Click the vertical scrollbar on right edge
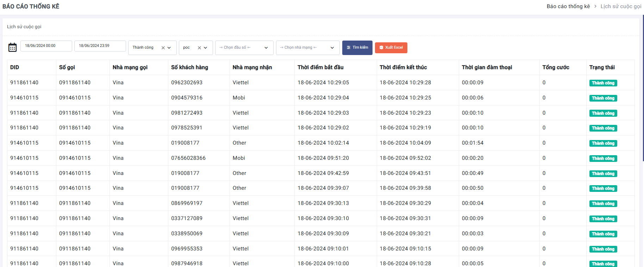Image resolution: width=644 pixels, height=267 pixels. click(x=643, y=88)
